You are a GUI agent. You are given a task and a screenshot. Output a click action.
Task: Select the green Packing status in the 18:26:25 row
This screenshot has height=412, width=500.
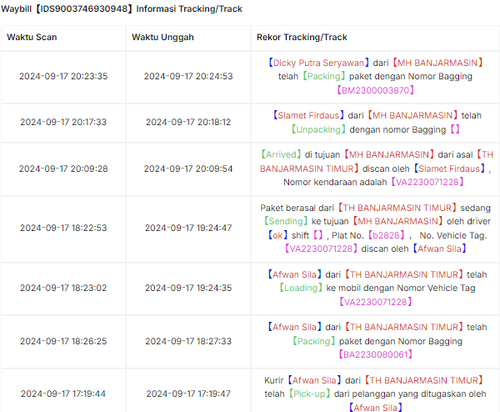314,341
